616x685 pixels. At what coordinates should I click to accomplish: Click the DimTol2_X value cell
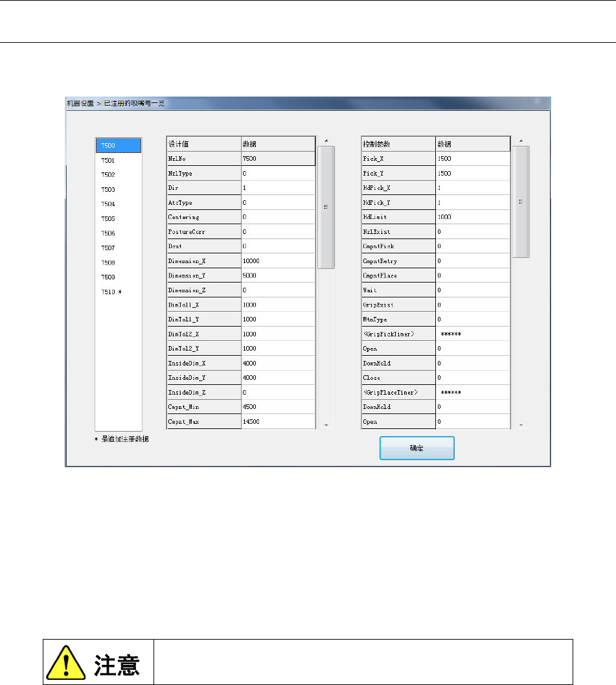(x=278, y=334)
